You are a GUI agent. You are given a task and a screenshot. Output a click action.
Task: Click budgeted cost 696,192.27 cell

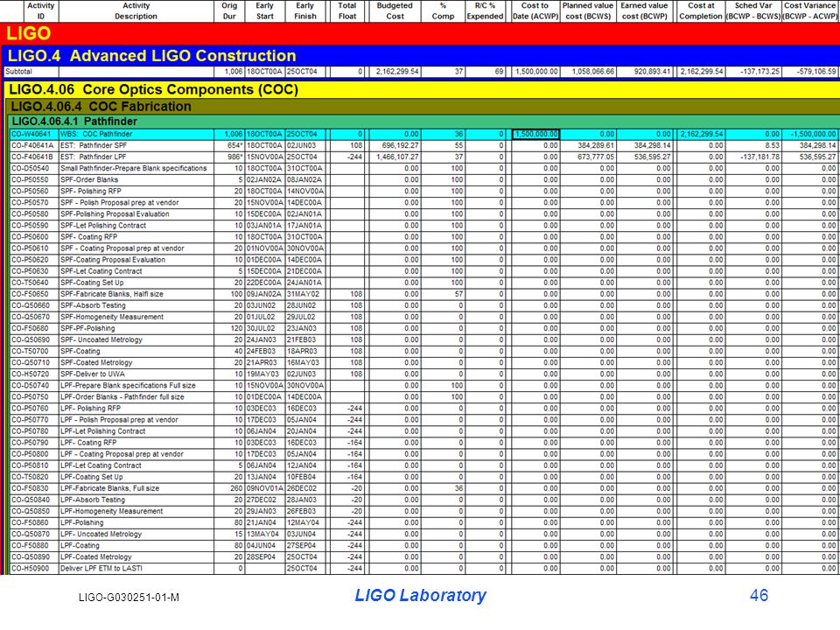(395, 145)
